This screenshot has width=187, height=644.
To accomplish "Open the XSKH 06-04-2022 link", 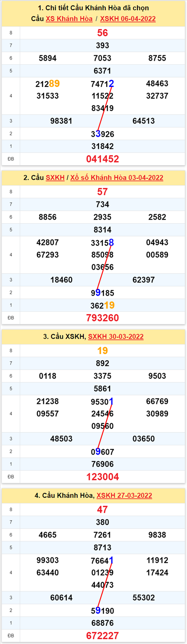I will pyautogui.click(x=128, y=19).
